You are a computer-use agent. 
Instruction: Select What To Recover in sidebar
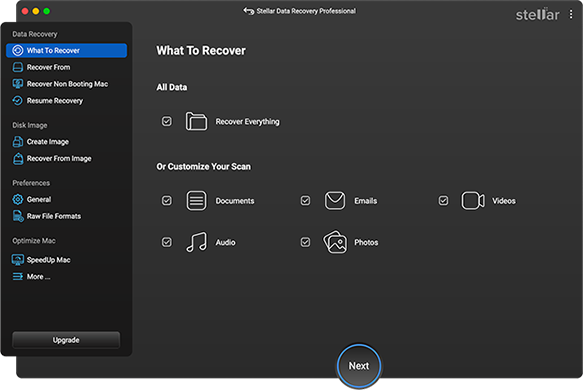(67, 51)
